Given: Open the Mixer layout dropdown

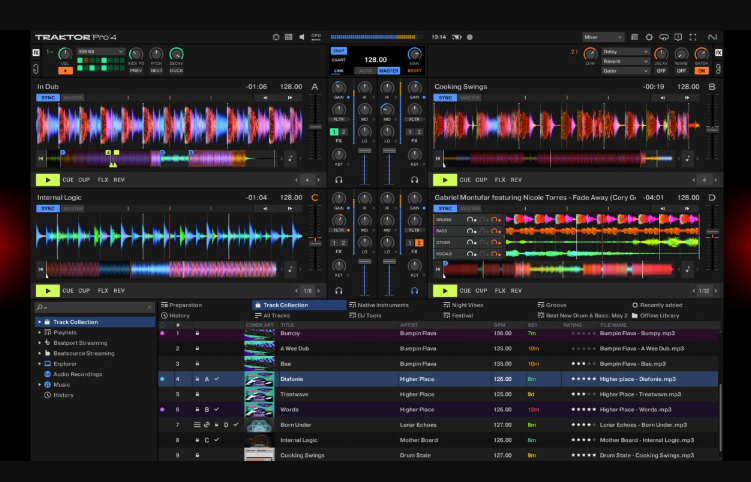Looking at the screenshot, I should [603, 37].
